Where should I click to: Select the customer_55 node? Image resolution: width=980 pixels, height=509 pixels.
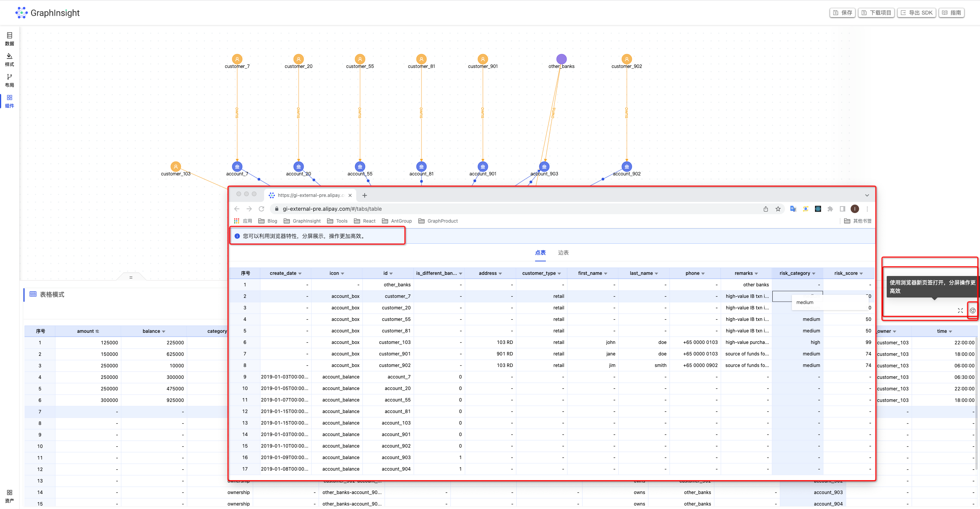pos(360,59)
